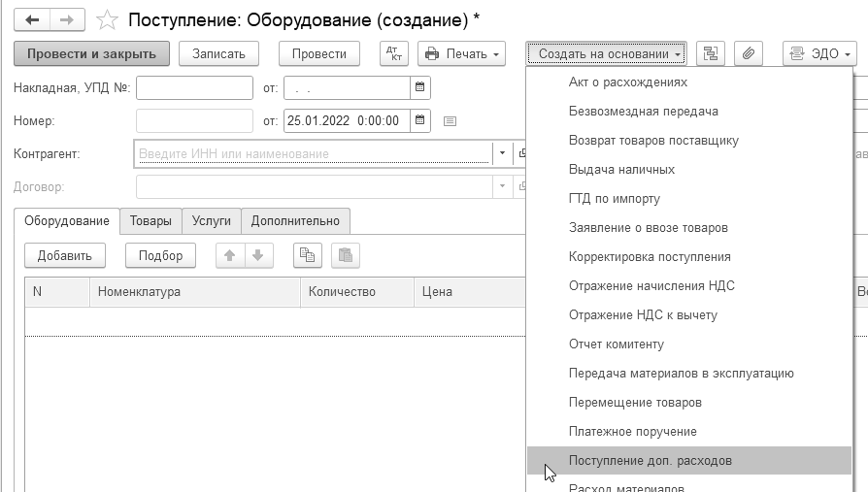This screenshot has height=492, width=868.
Task: Open attached files via paperclip icon
Action: coord(748,53)
